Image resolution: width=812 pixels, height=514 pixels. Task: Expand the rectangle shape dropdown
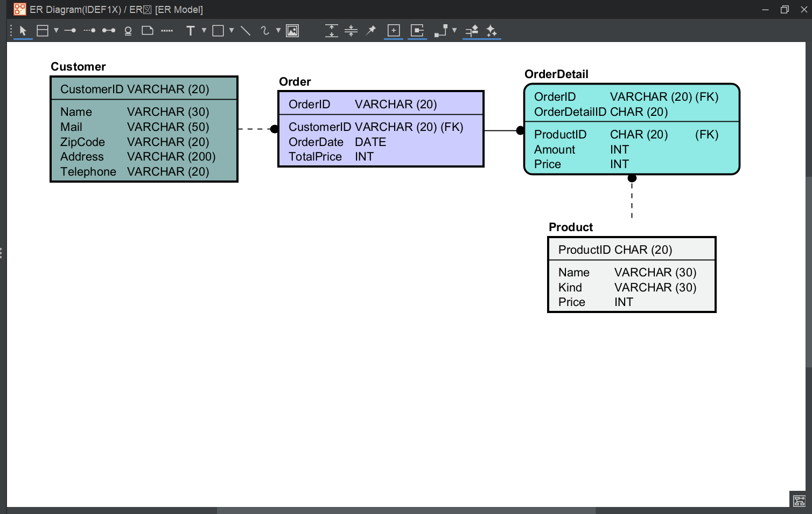[232, 31]
